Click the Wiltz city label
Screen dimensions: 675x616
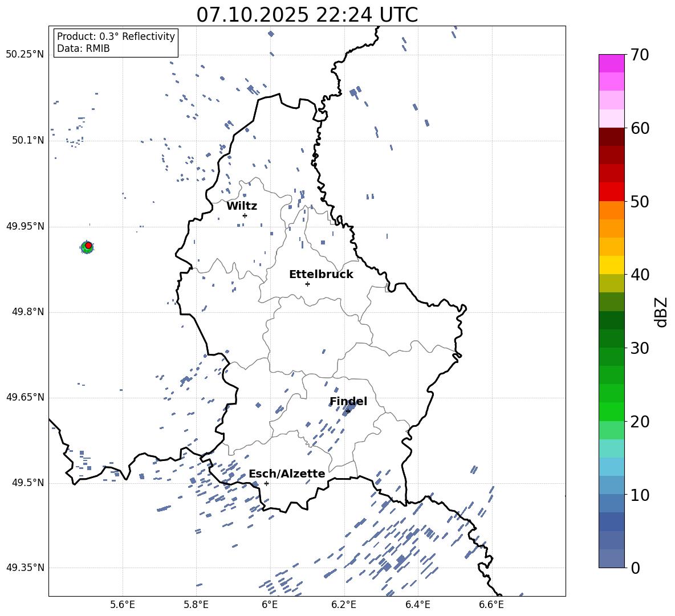(242, 206)
